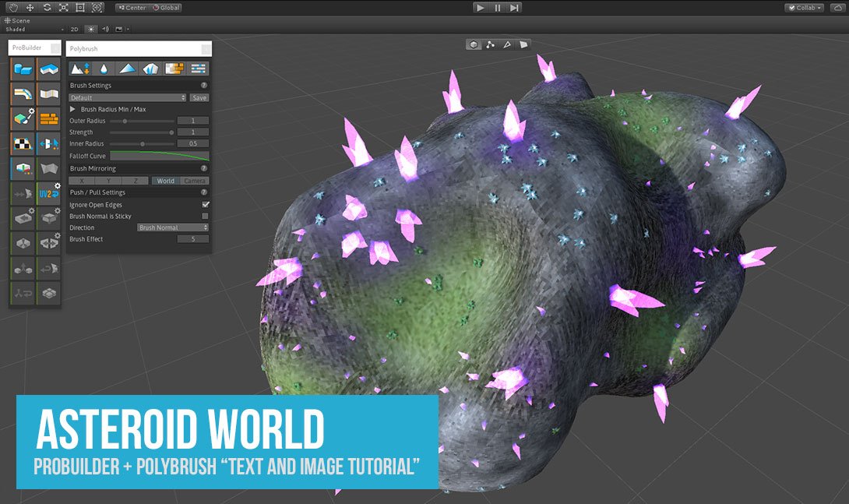Switch to ProBuilder Face selection mode
This screenshot has height=504, width=849.
click(523, 44)
